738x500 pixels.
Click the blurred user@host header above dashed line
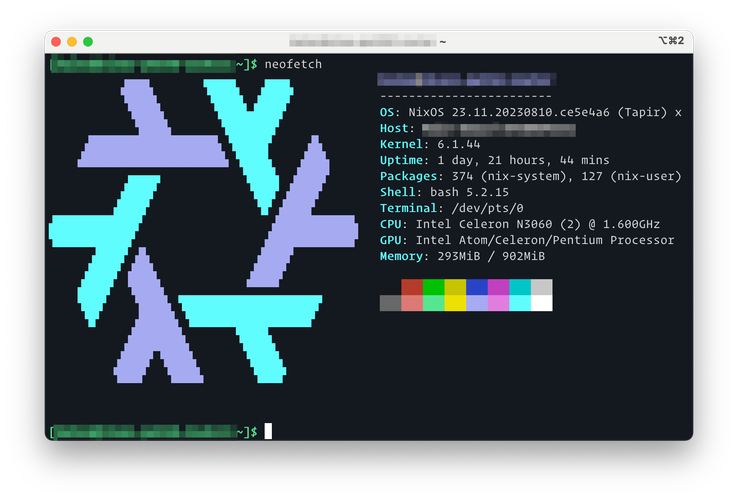[x=466, y=80]
